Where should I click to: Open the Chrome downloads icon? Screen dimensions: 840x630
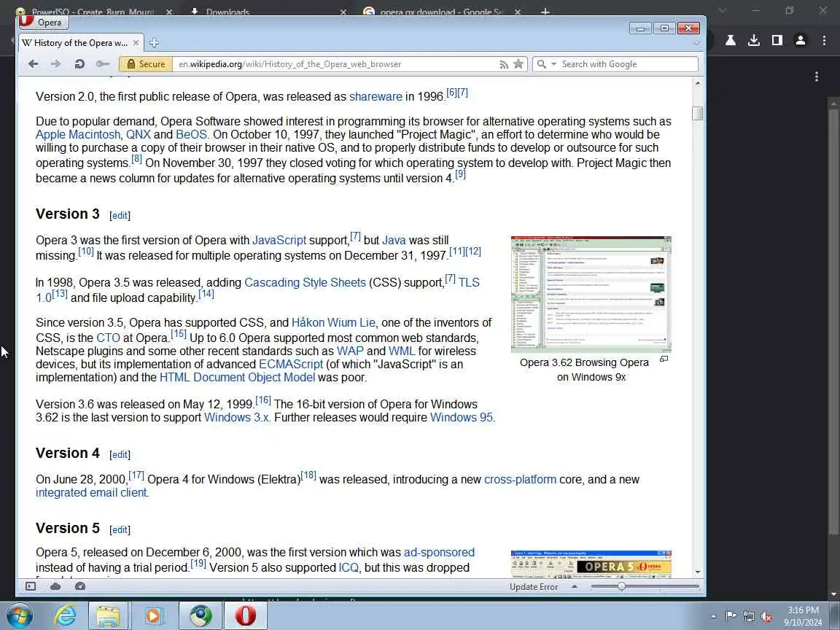754,40
